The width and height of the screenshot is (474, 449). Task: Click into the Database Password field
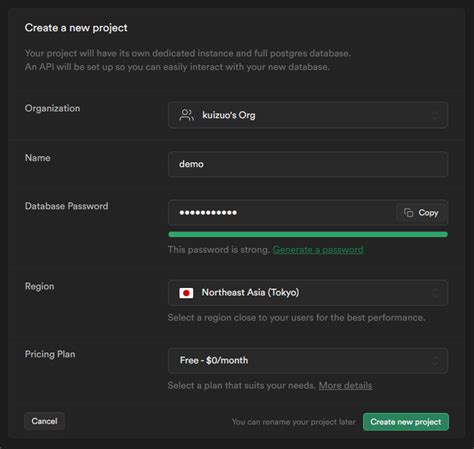(282, 213)
